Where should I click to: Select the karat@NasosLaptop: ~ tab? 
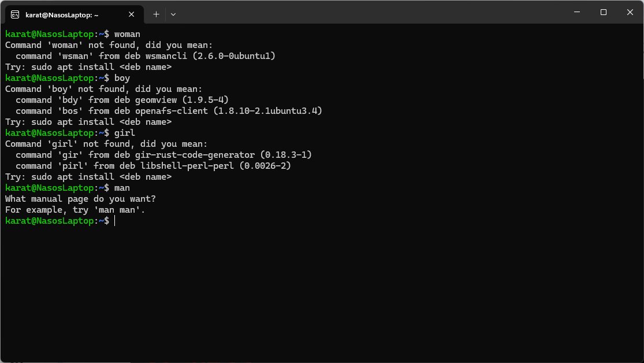[75, 15]
